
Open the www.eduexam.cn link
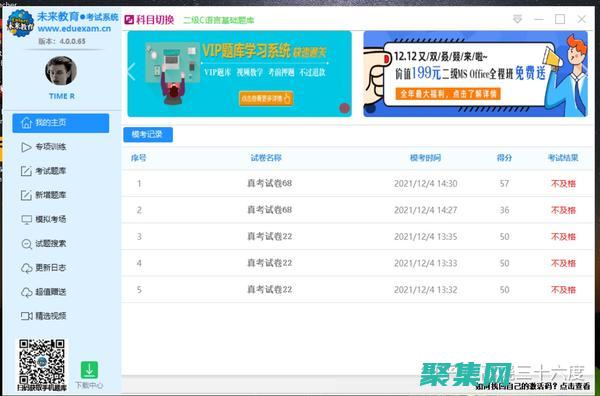pos(74,29)
